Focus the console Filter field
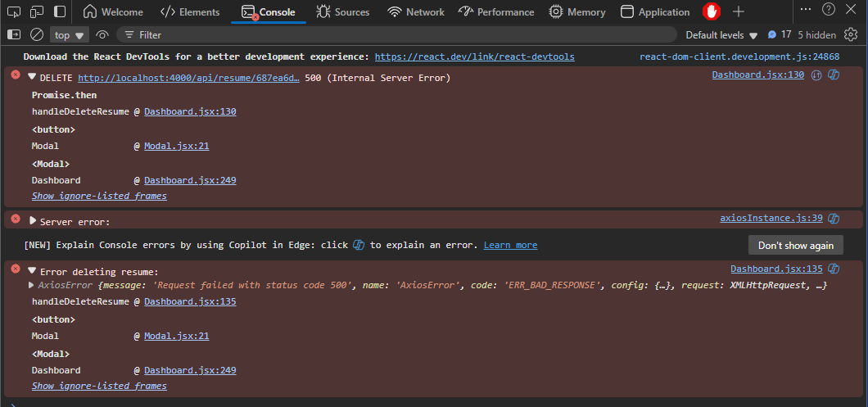 point(396,35)
